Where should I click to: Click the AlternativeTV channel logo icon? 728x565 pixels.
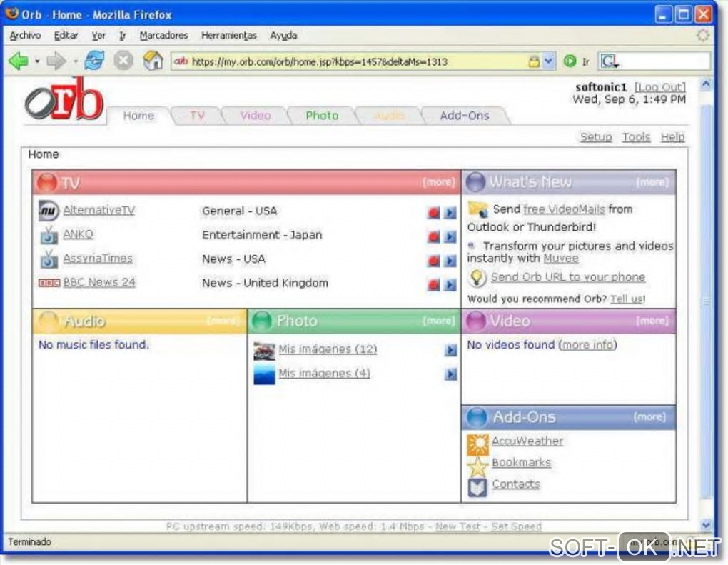pyautogui.click(x=49, y=211)
